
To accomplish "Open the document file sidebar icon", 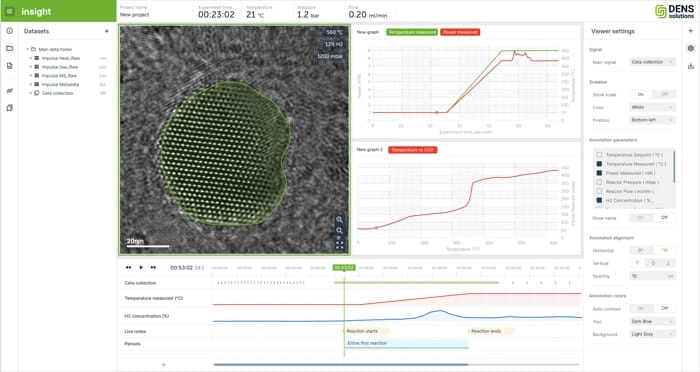I will (x=9, y=66).
